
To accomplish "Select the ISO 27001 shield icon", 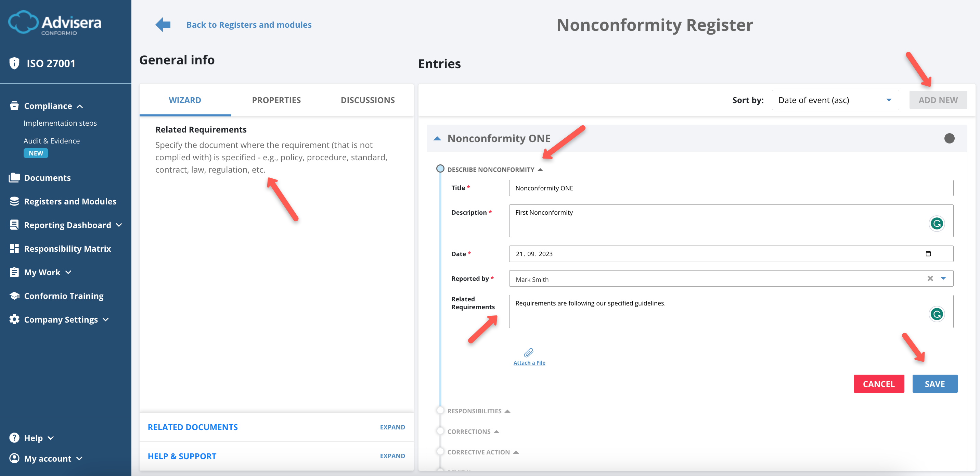I will click(x=14, y=63).
